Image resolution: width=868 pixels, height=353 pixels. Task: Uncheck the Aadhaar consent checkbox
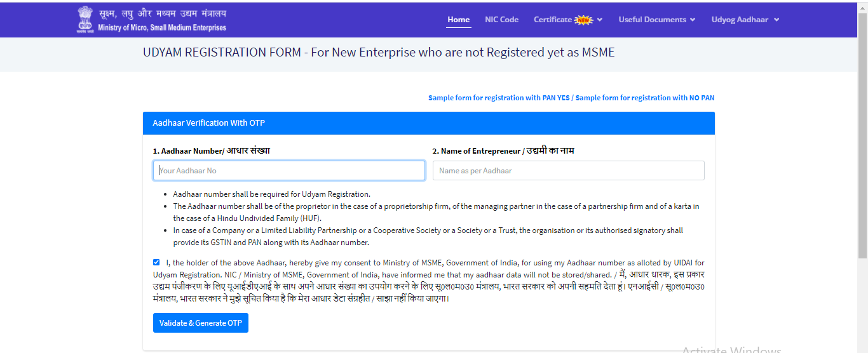coord(156,262)
